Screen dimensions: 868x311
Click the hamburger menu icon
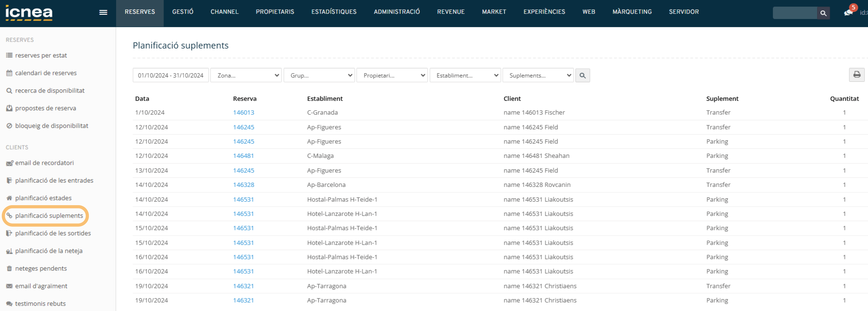tap(103, 13)
